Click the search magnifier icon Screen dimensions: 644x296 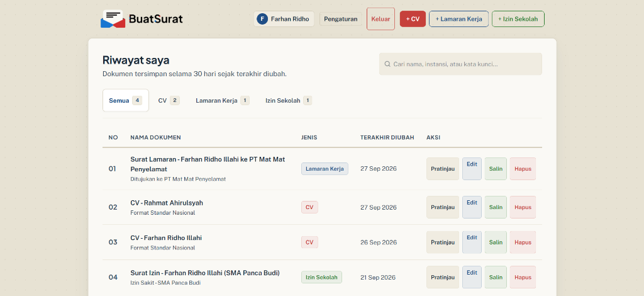click(x=387, y=64)
